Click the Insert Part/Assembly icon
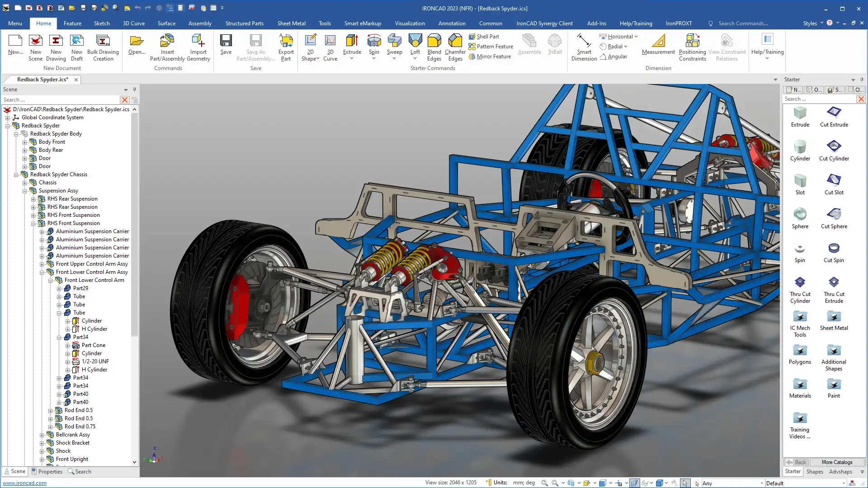868x488 pixels. coord(167,42)
